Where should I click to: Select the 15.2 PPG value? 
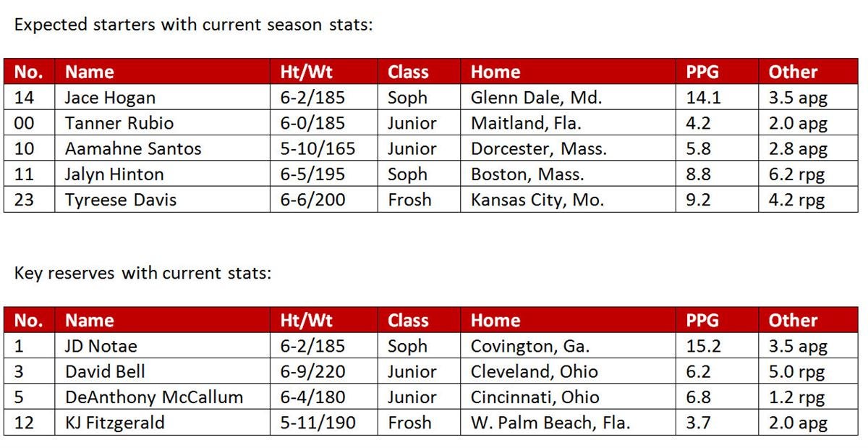click(703, 346)
